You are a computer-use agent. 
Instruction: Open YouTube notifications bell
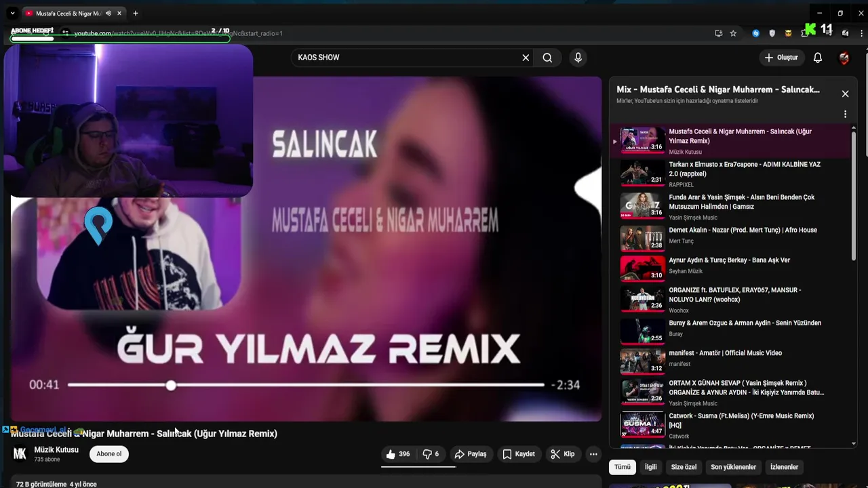coord(818,58)
